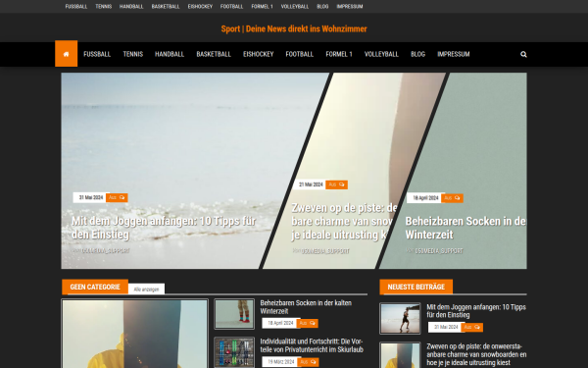Click Aus badge next to sidebar 31 Mai 2024

pos(472,327)
